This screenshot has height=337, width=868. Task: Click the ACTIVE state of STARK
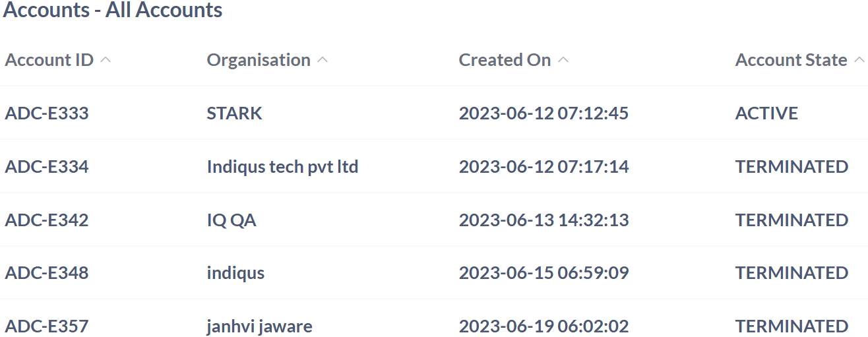pos(766,113)
